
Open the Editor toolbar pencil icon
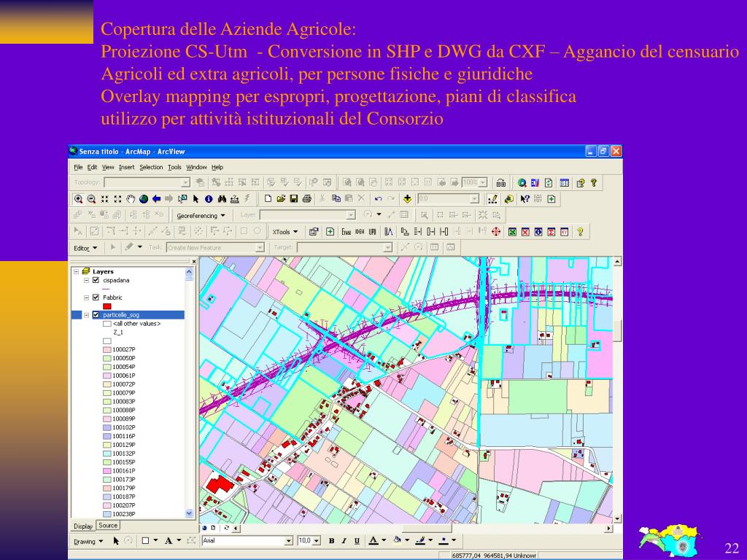[x=493, y=198]
